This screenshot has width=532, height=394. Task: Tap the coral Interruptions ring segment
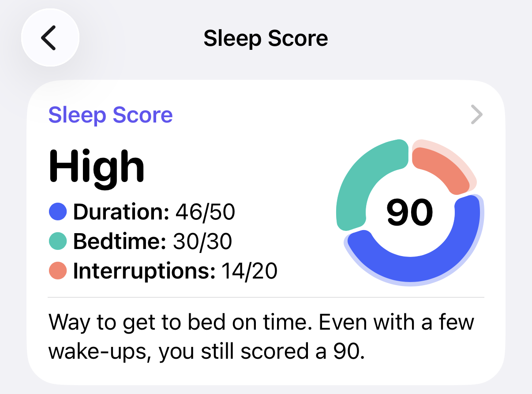coord(441,167)
